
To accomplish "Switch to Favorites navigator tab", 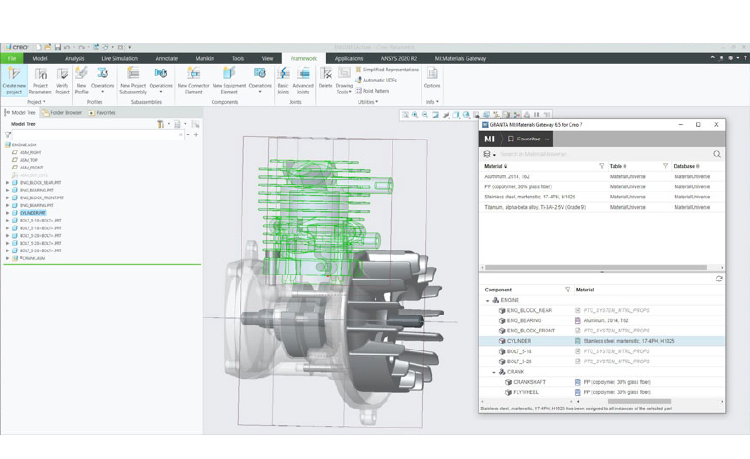I will tap(102, 113).
